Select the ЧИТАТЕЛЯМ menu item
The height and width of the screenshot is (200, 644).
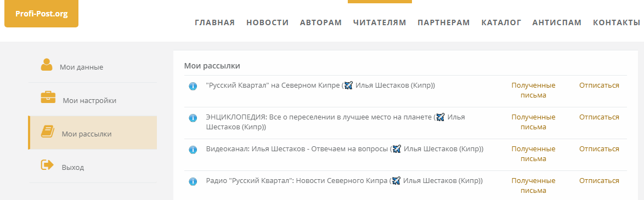[x=380, y=22]
